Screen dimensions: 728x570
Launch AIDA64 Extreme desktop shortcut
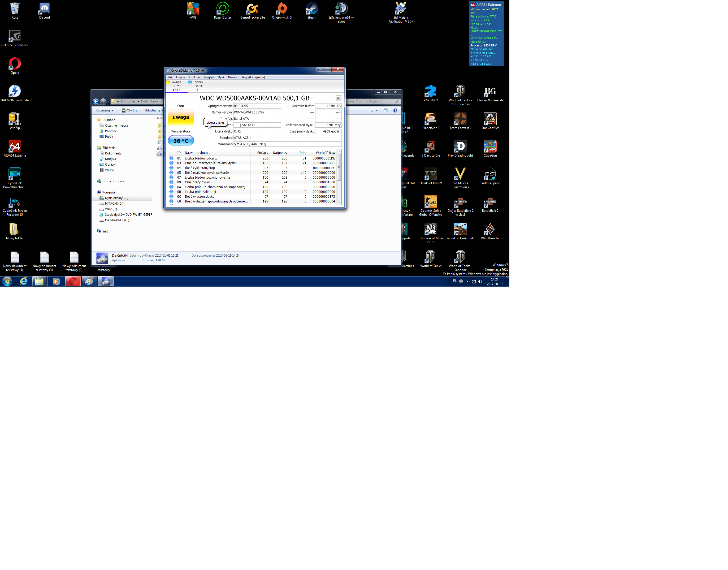click(x=15, y=149)
